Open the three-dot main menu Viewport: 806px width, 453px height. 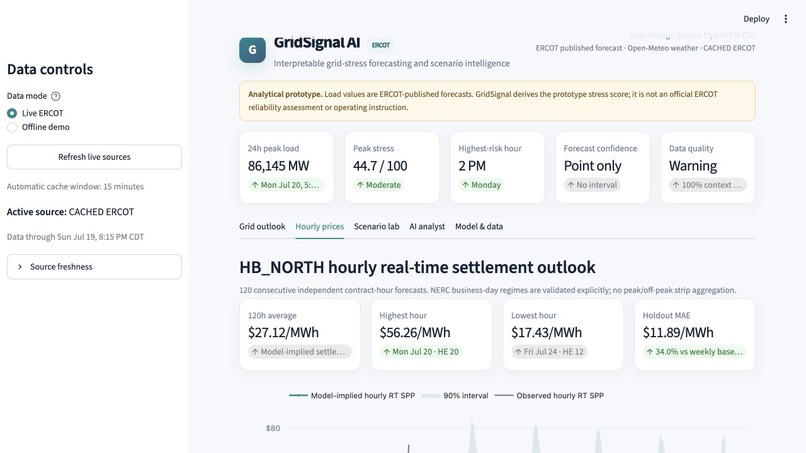pos(785,19)
